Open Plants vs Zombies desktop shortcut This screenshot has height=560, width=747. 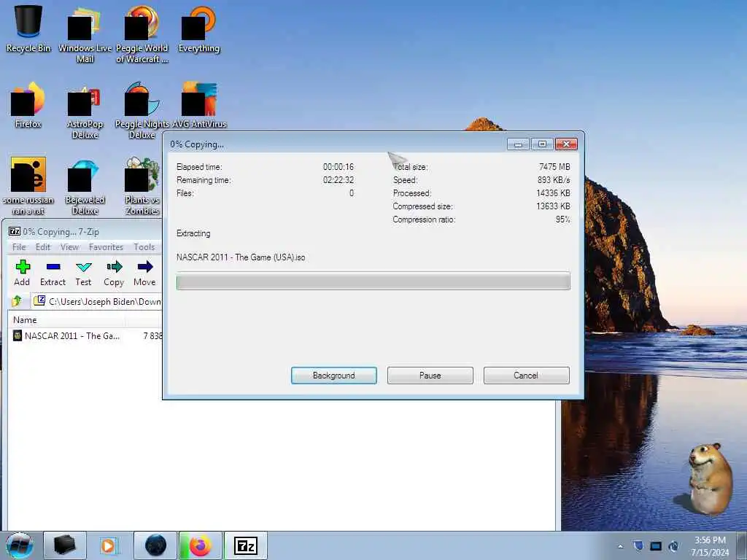142,186
